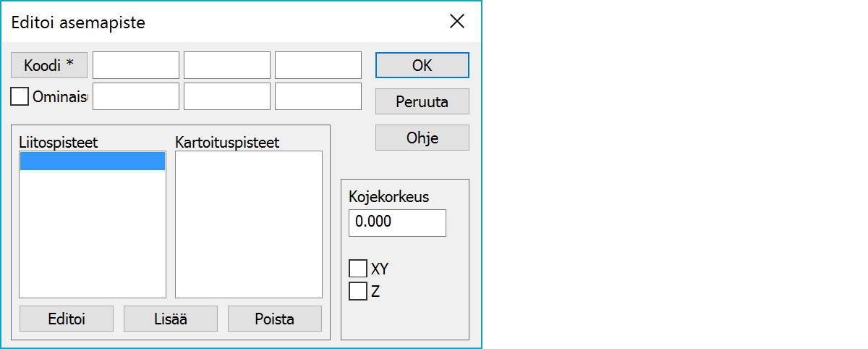
Task: Open help via Ohje button
Action: (422, 138)
